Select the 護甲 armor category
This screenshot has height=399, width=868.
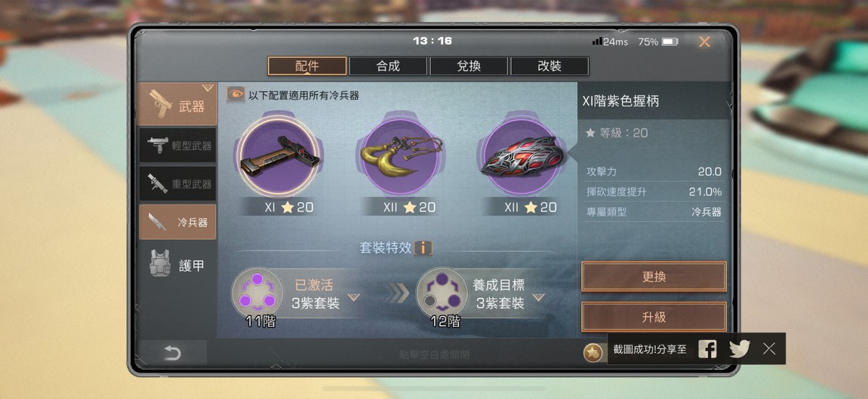click(x=177, y=265)
